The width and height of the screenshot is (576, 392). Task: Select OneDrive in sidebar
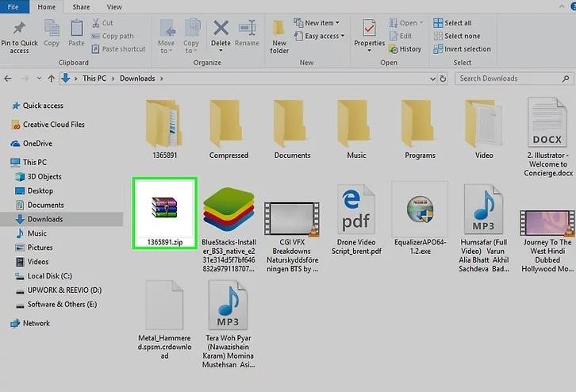32,144
